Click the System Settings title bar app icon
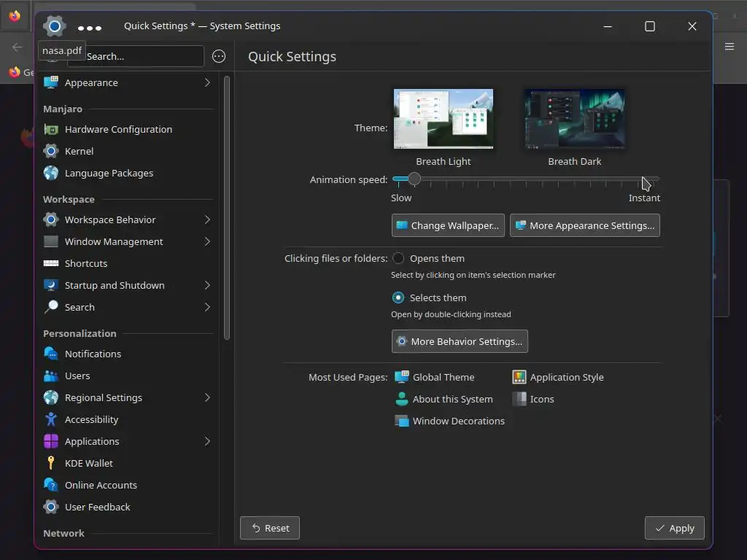The image size is (747, 560). (54, 26)
